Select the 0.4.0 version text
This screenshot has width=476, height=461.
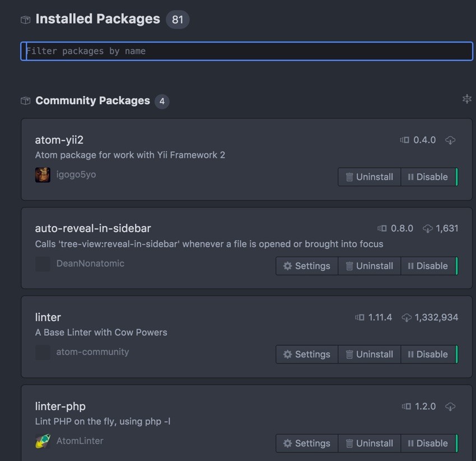(424, 140)
